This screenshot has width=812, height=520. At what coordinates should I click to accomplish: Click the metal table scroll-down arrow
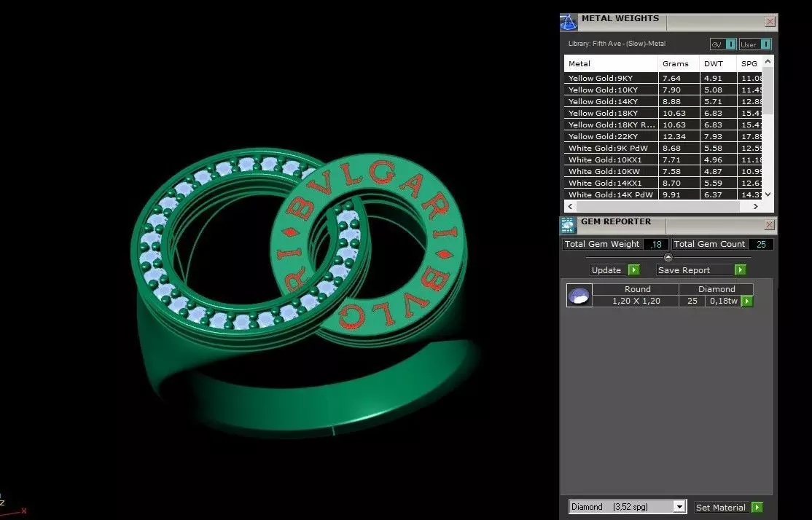(x=768, y=194)
